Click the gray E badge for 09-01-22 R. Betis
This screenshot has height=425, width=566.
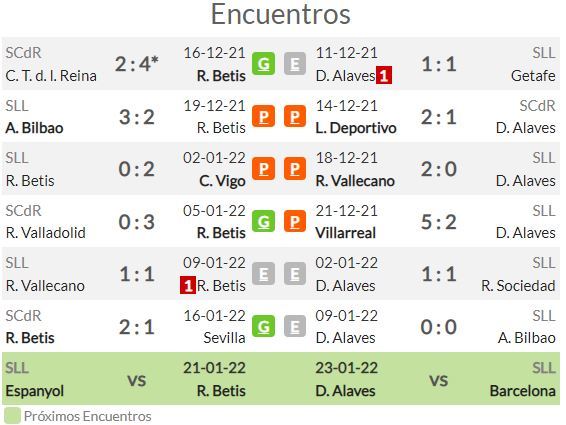(263, 274)
